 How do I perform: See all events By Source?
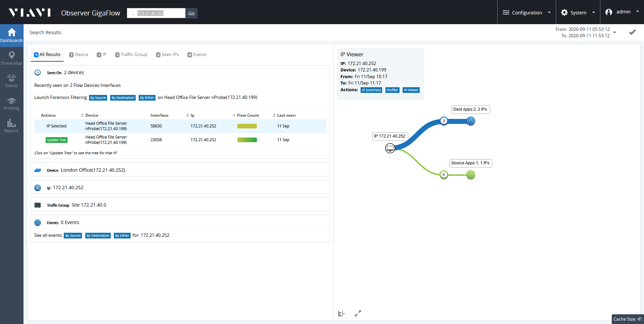[73, 236]
